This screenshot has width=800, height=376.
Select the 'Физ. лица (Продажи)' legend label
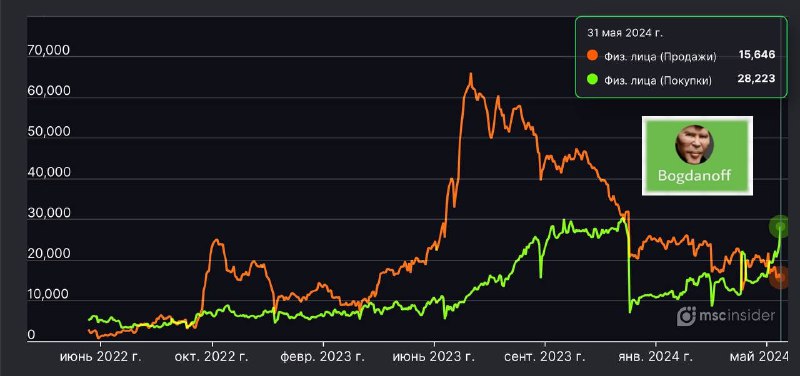pyautogui.click(x=660, y=57)
